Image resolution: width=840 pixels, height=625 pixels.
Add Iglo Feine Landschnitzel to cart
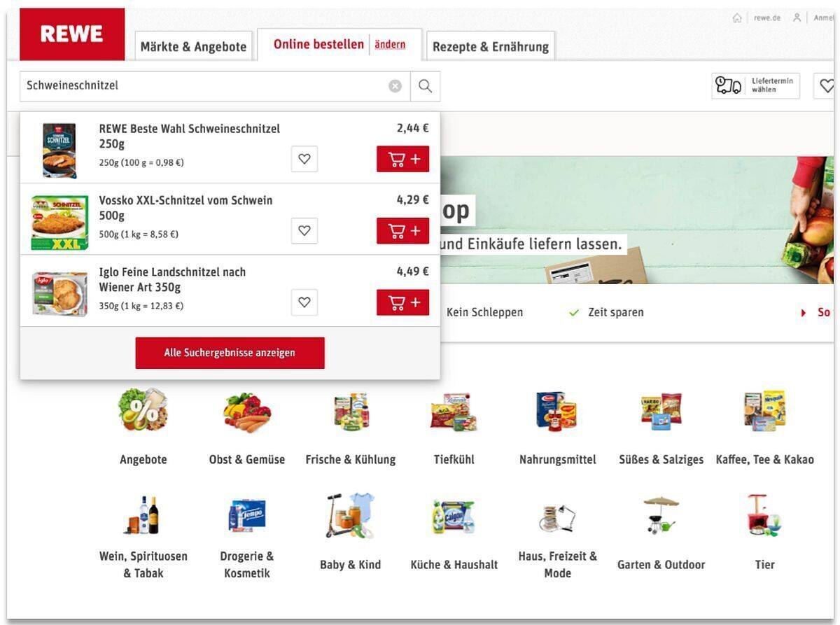click(x=402, y=302)
